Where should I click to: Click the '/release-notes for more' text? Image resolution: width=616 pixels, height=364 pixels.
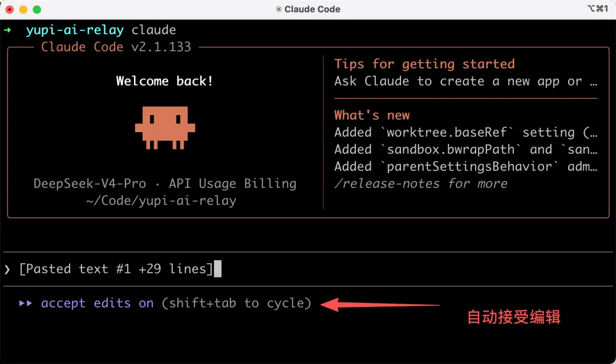421,183
